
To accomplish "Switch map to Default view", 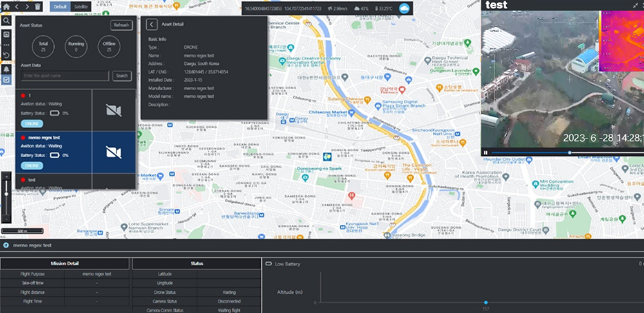I will pos(60,6).
